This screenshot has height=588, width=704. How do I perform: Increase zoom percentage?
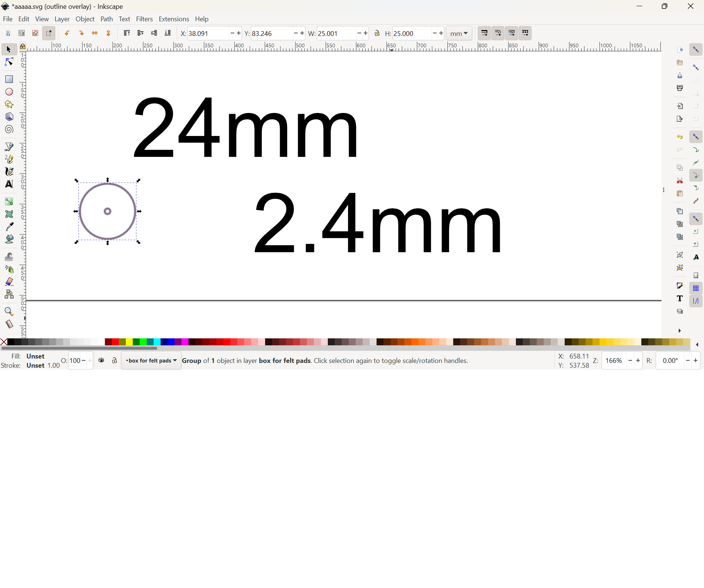tap(638, 360)
